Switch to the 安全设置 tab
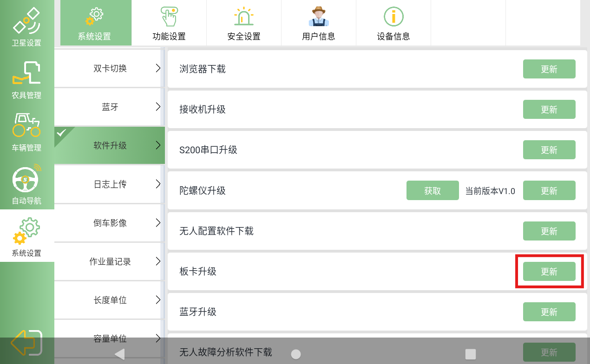The image size is (590, 364). click(x=244, y=23)
